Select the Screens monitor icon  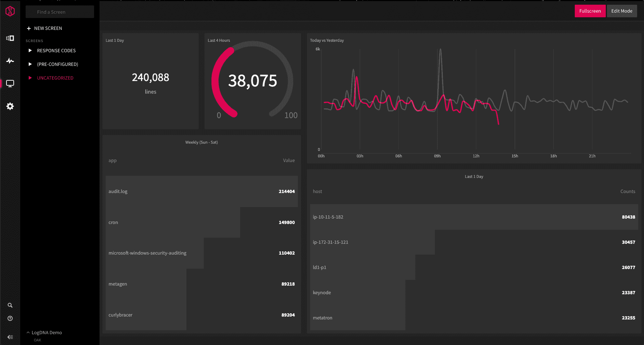[x=10, y=84]
